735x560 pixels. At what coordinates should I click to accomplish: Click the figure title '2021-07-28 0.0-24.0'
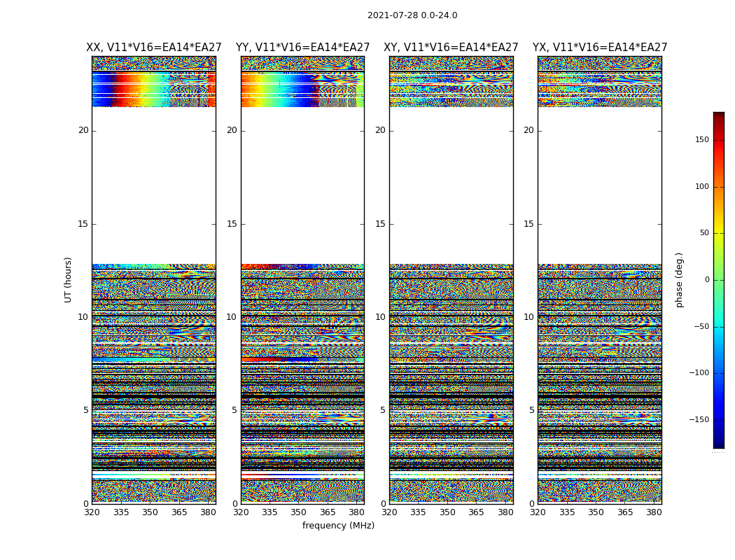[x=412, y=15]
